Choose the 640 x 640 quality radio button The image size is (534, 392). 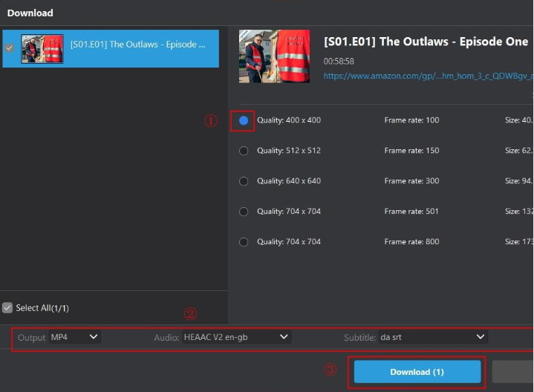pos(244,181)
